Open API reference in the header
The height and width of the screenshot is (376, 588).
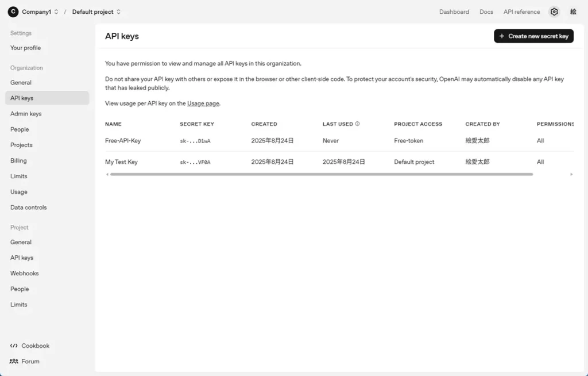point(521,12)
